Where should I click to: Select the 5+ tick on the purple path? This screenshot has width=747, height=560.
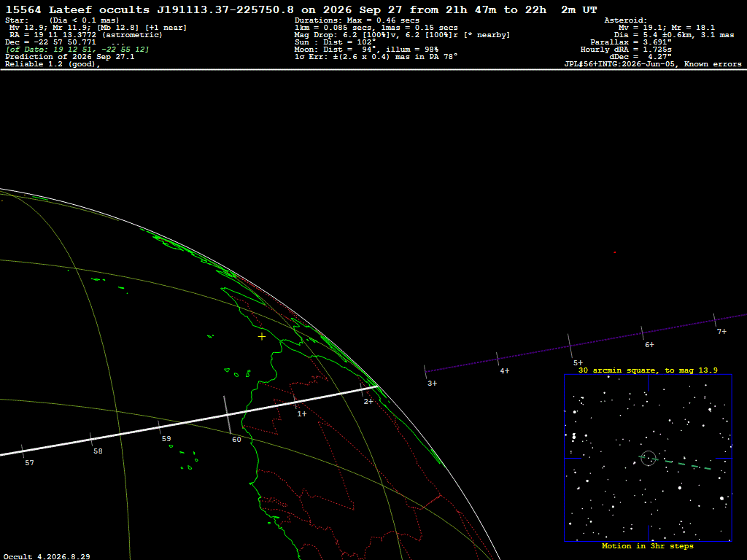578,363
